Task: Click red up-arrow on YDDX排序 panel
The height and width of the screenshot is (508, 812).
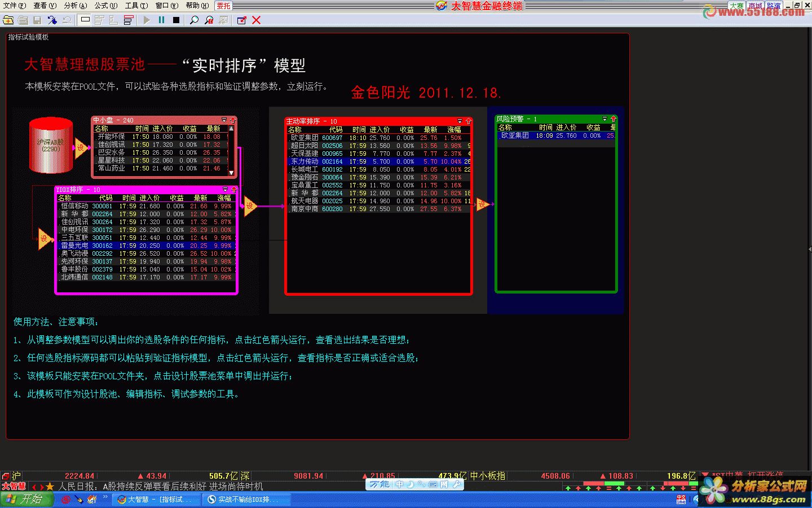Action: click(x=233, y=190)
